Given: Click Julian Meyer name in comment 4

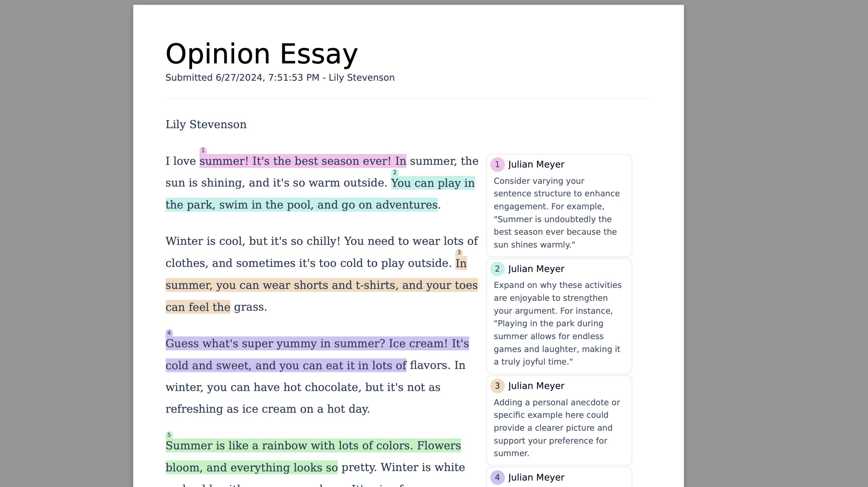Looking at the screenshot, I should coord(536,478).
